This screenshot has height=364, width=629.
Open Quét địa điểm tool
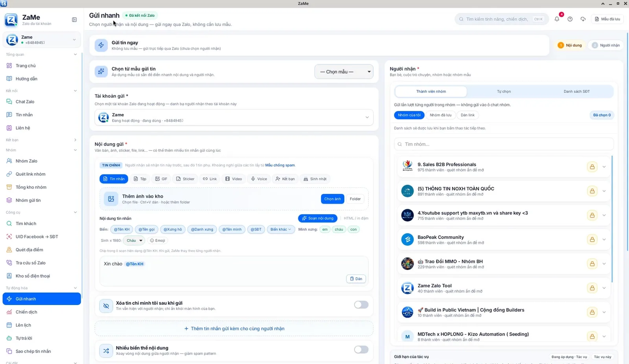[42, 250]
